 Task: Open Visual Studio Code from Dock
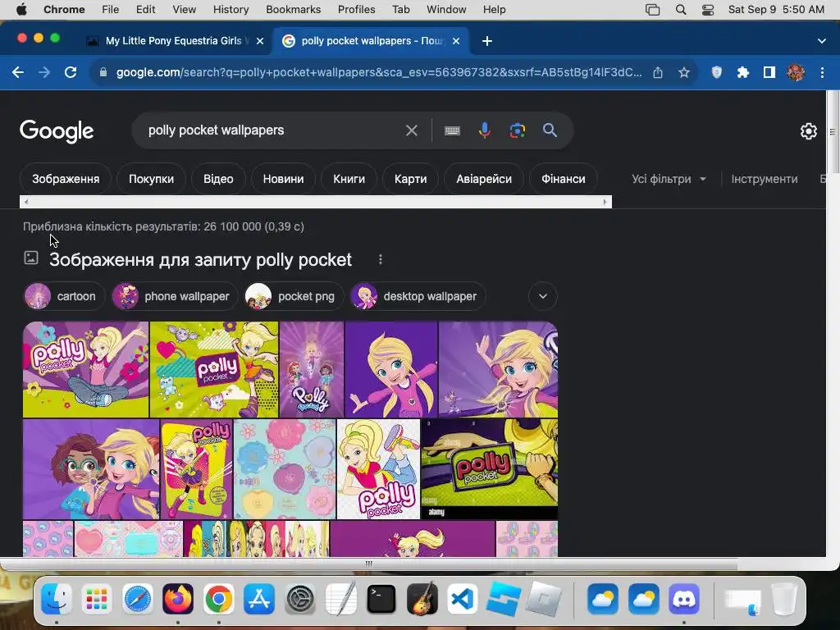463,599
